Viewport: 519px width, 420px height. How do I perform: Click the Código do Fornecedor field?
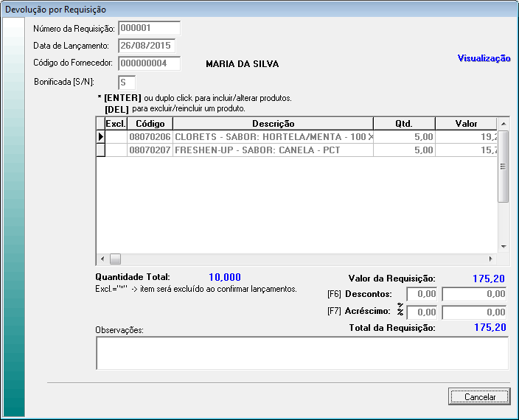pos(149,63)
